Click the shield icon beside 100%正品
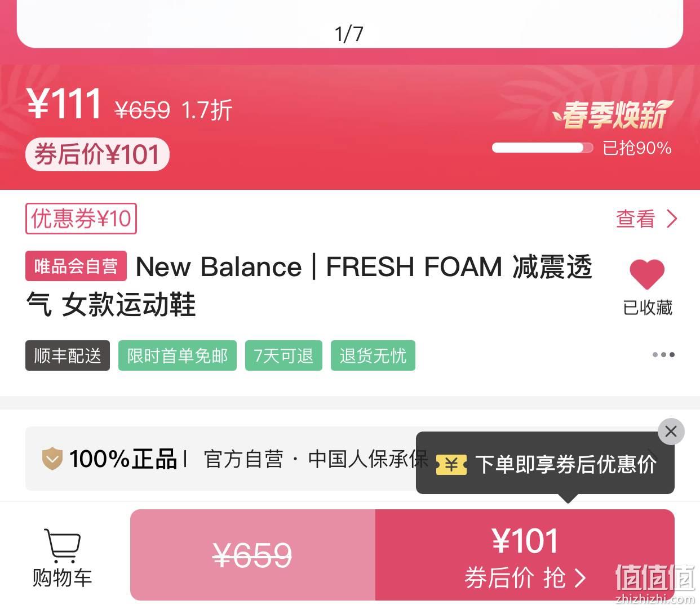The width and height of the screenshot is (700, 609). coord(52,459)
